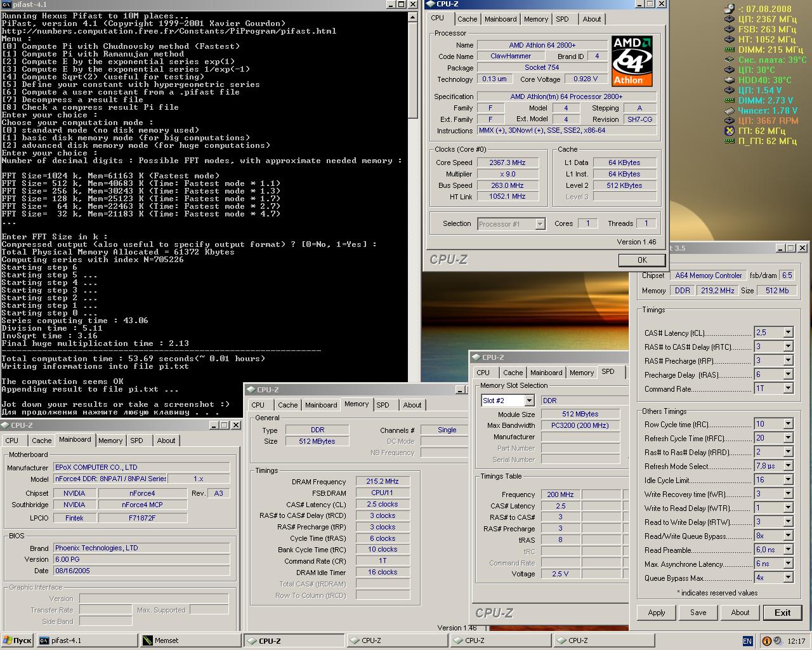Click BIOS Date 08/16/2005 value
Image resolution: width=812 pixels, height=650 pixels.
coord(142,571)
